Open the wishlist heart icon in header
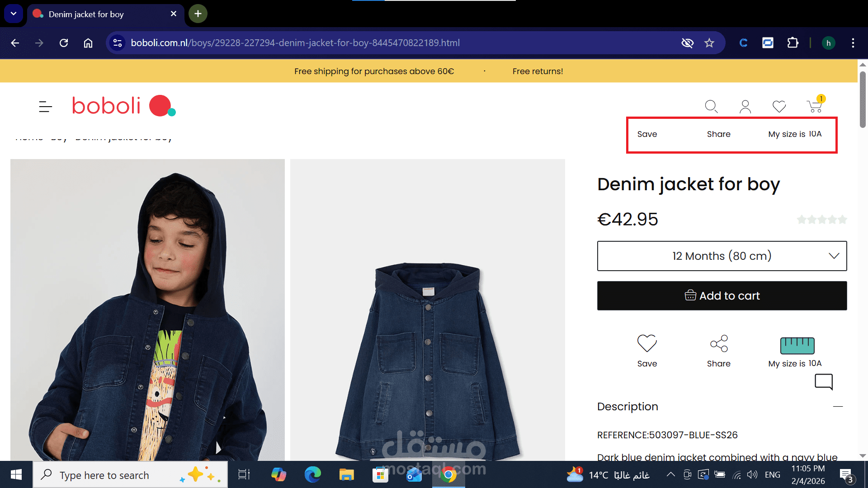 pos(779,107)
